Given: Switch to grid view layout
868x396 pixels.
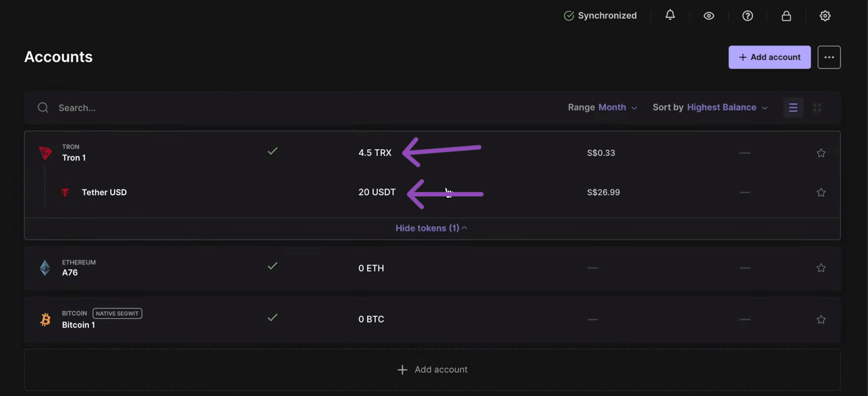Looking at the screenshot, I should (817, 108).
